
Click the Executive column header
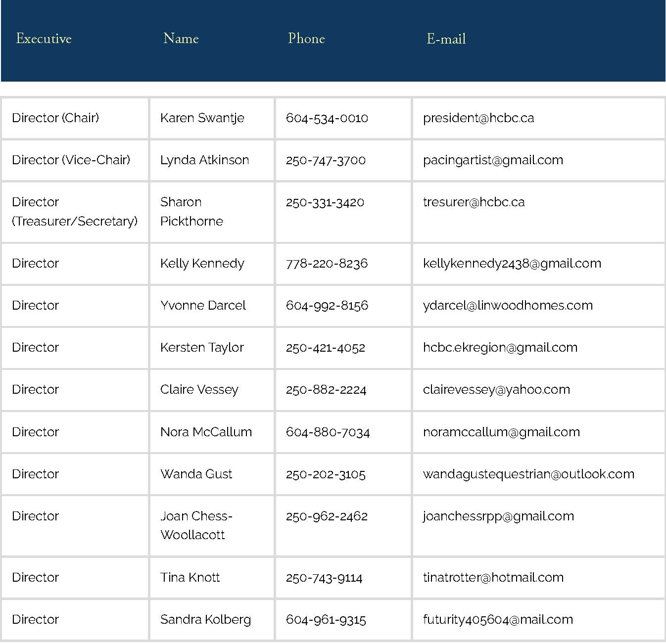tap(44, 39)
